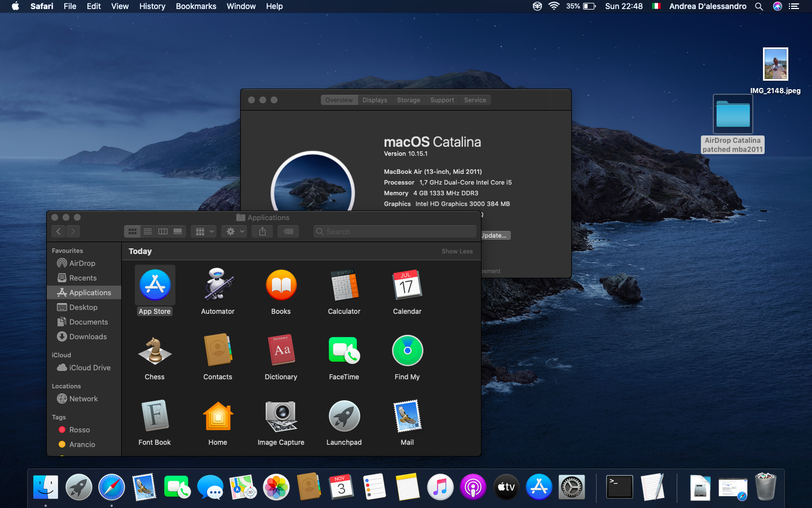812x508 pixels.
Task: Select the Rosso red tag
Action: [83, 430]
